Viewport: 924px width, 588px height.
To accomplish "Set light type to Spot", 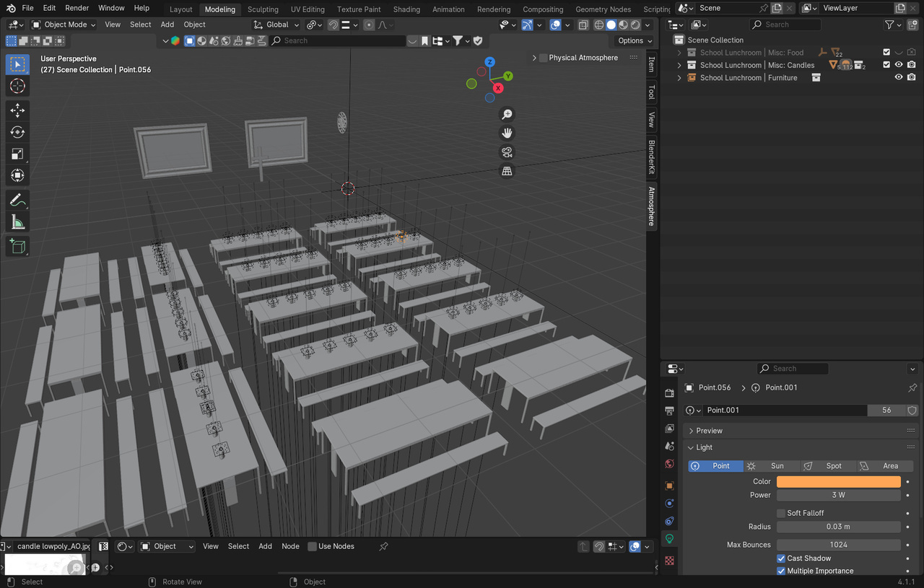I will pos(828,466).
